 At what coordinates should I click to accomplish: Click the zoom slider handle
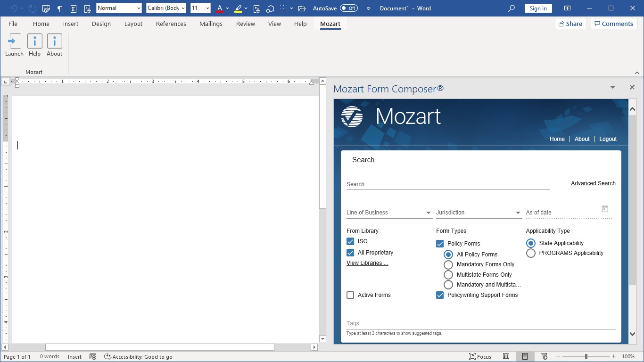coord(586,357)
